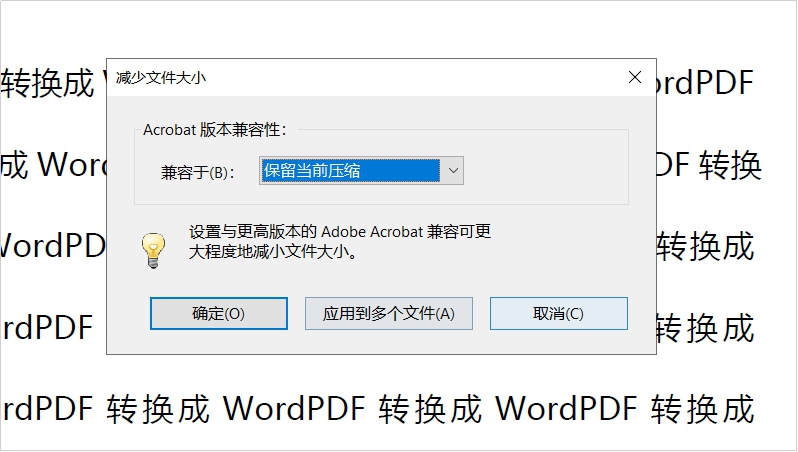Click the lightbulb tip icon

153,250
